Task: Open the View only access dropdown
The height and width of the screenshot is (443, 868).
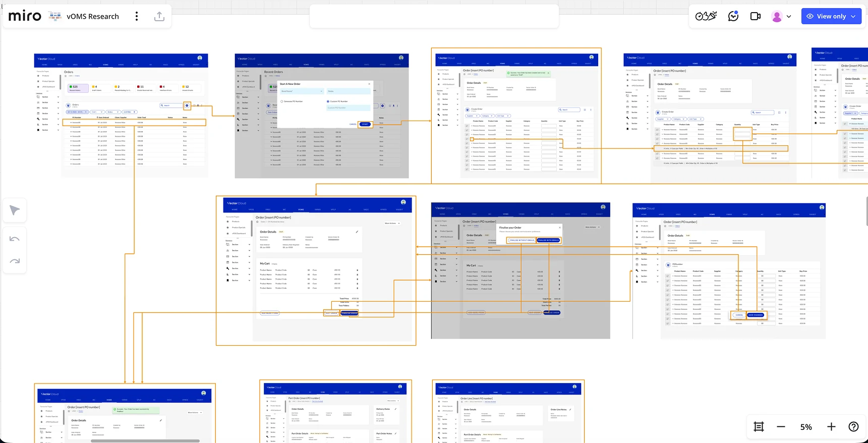Action: [x=831, y=16]
